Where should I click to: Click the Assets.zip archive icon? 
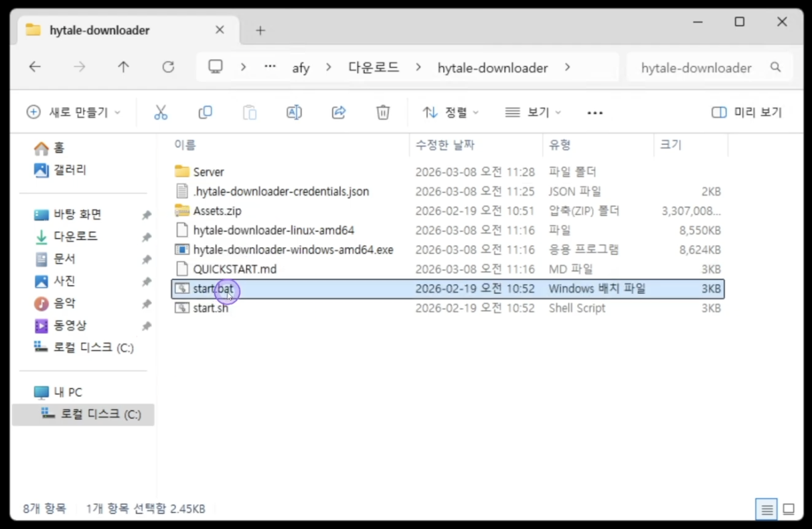point(182,211)
